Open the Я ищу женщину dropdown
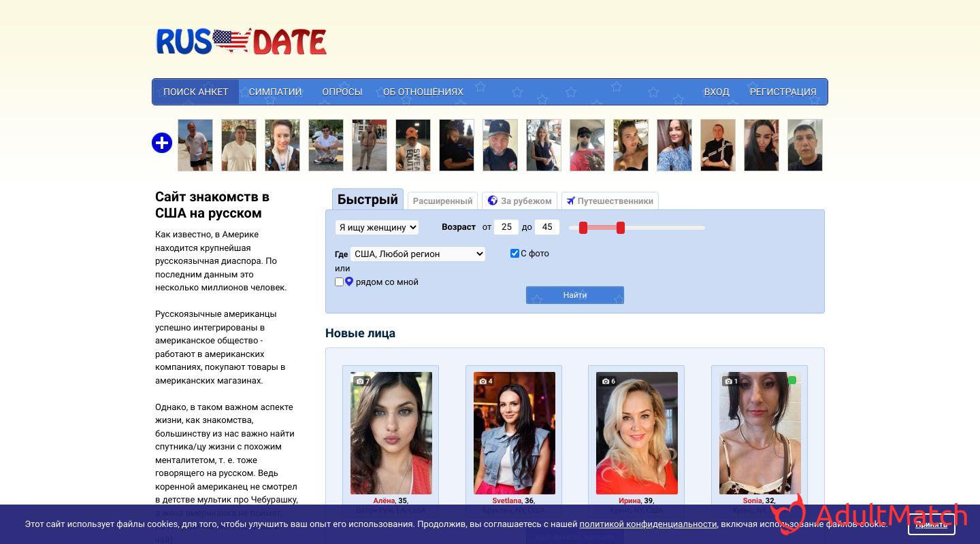The width and height of the screenshot is (980, 544). pyautogui.click(x=376, y=227)
